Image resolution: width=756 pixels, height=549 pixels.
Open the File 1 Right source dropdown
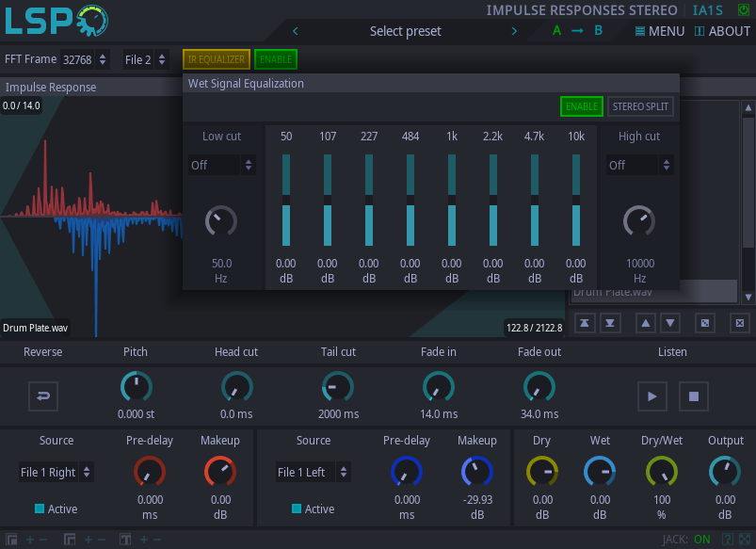56,473
